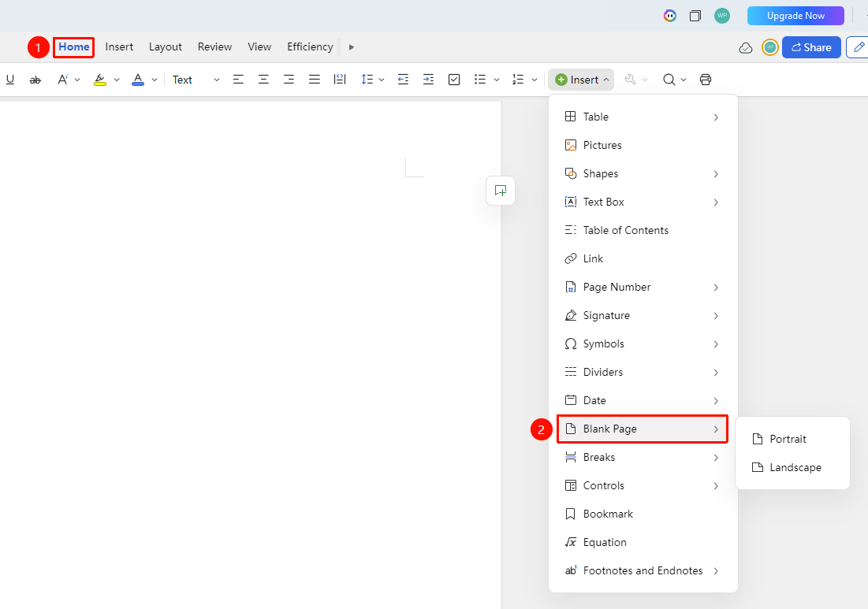The width and height of the screenshot is (868, 609).
Task: Click the align left icon
Action: 238,80
